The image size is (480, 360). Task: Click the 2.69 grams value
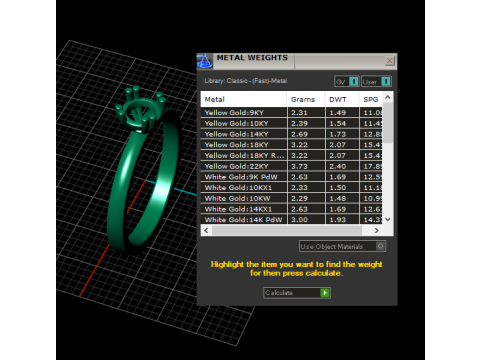299,134
